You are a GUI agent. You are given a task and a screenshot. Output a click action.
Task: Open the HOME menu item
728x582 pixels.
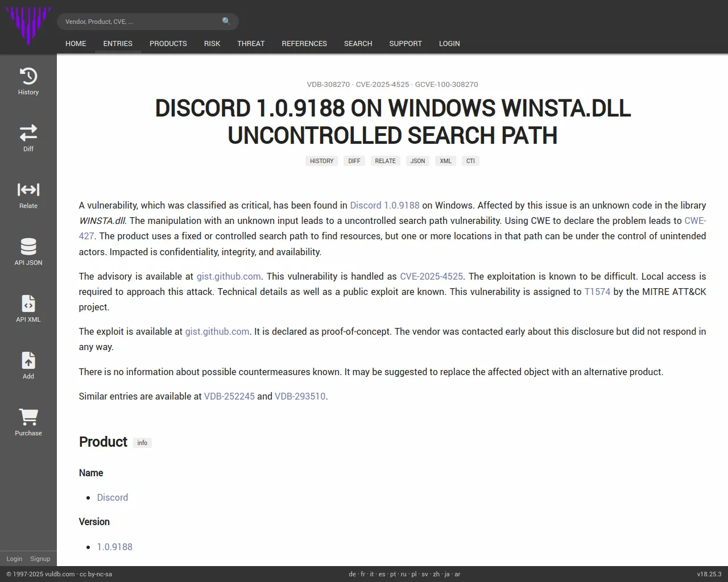click(x=76, y=43)
